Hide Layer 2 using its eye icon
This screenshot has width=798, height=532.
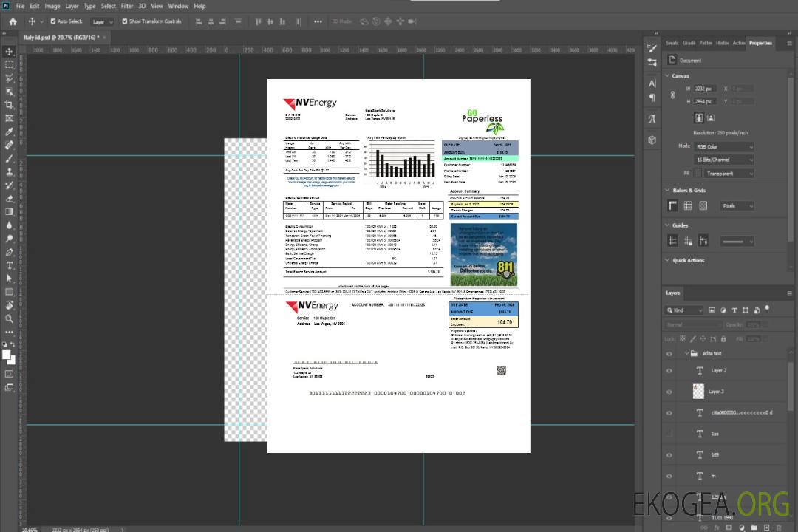(669, 371)
